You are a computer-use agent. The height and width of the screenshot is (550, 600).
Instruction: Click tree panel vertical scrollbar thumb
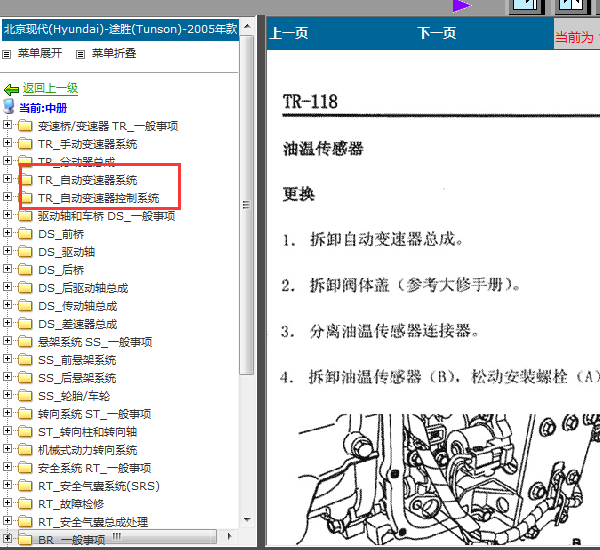(247, 205)
